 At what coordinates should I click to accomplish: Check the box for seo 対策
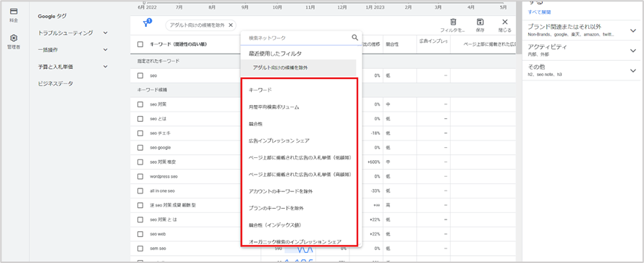pos(140,104)
